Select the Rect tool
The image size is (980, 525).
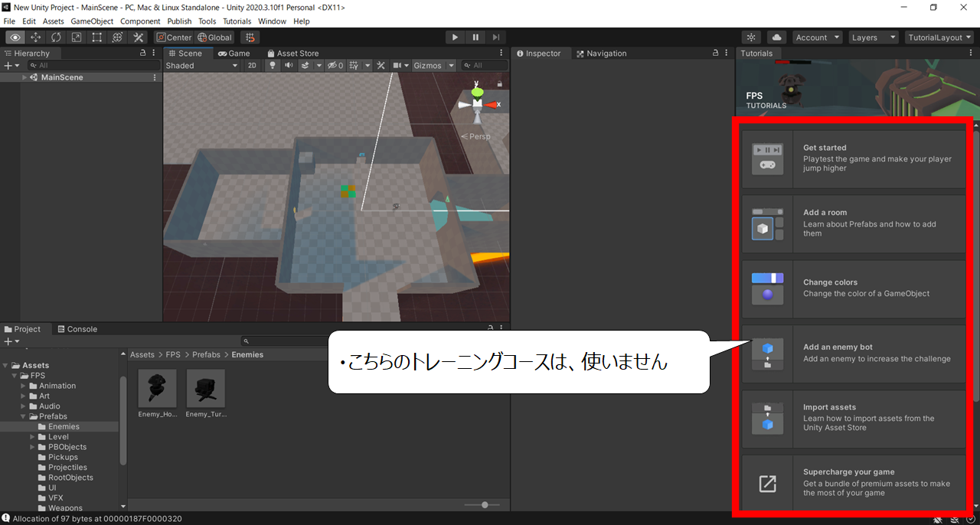[97, 37]
